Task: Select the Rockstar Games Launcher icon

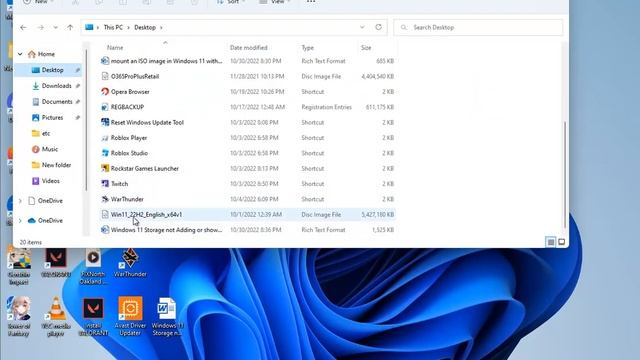Action: 105,168
